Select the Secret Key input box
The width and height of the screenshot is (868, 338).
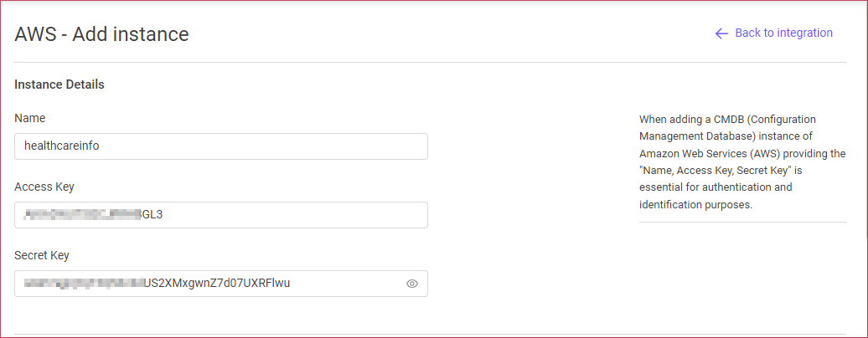221,284
